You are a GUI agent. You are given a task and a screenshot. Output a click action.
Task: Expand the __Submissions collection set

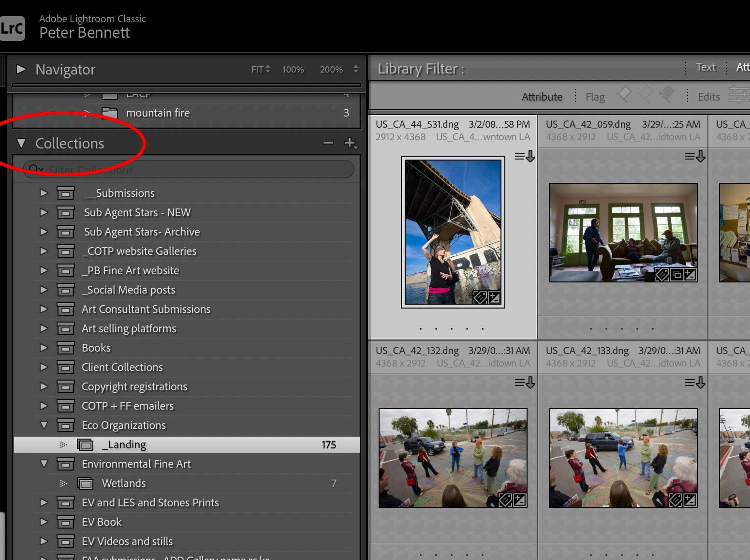tap(44, 193)
